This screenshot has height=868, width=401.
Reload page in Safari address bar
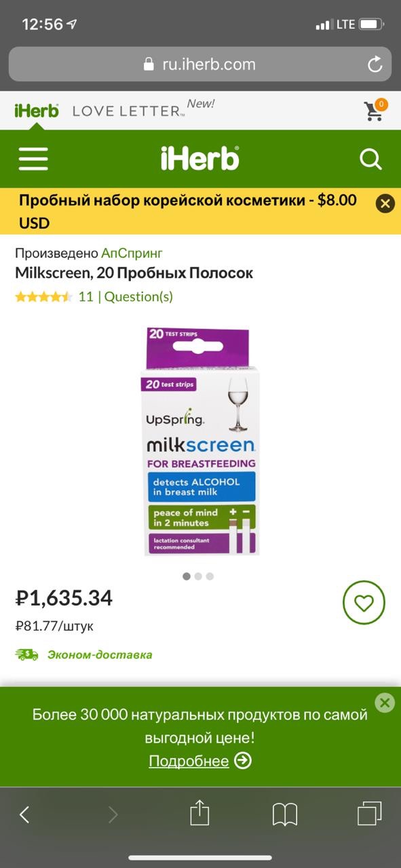[x=375, y=64]
